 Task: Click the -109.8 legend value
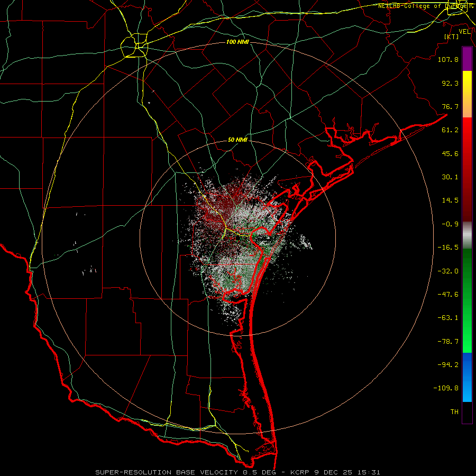click(446, 388)
